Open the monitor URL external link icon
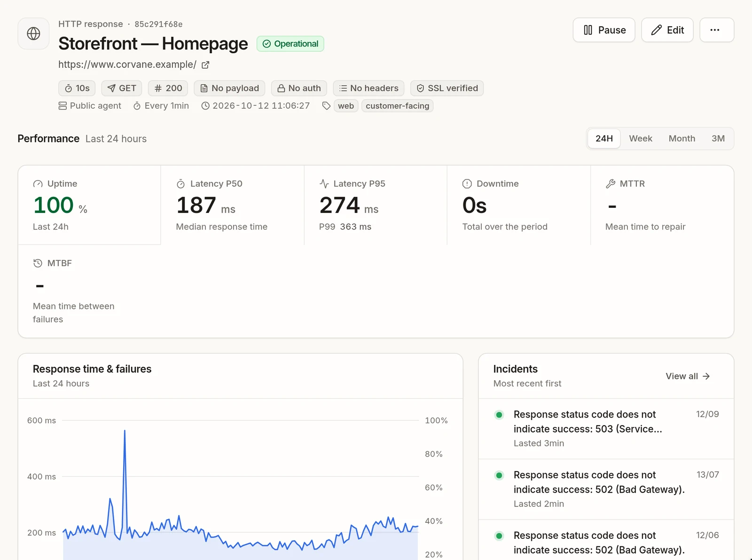Screen dimensions: 752x560 pos(205,65)
